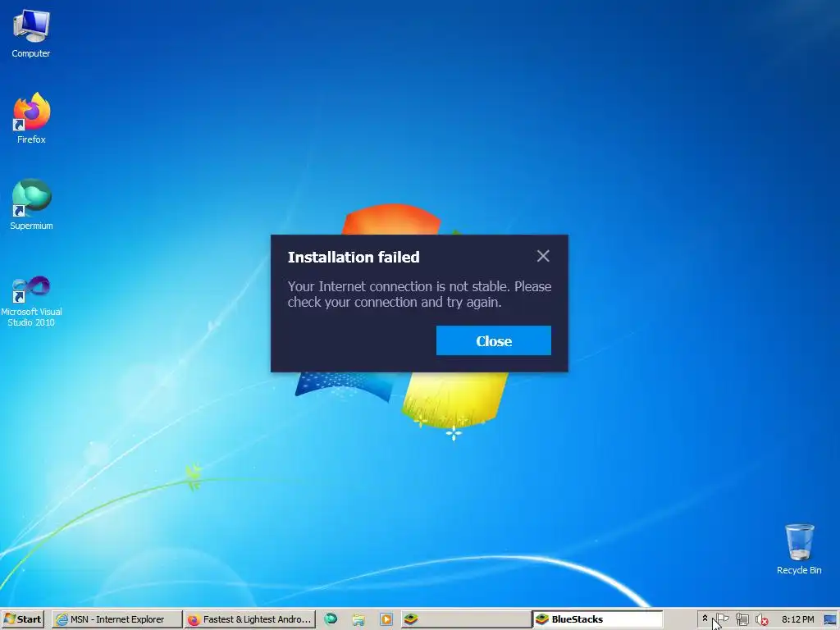This screenshot has width=840, height=630.
Task: Click the Installation failed title text
Action: point(354,257)
